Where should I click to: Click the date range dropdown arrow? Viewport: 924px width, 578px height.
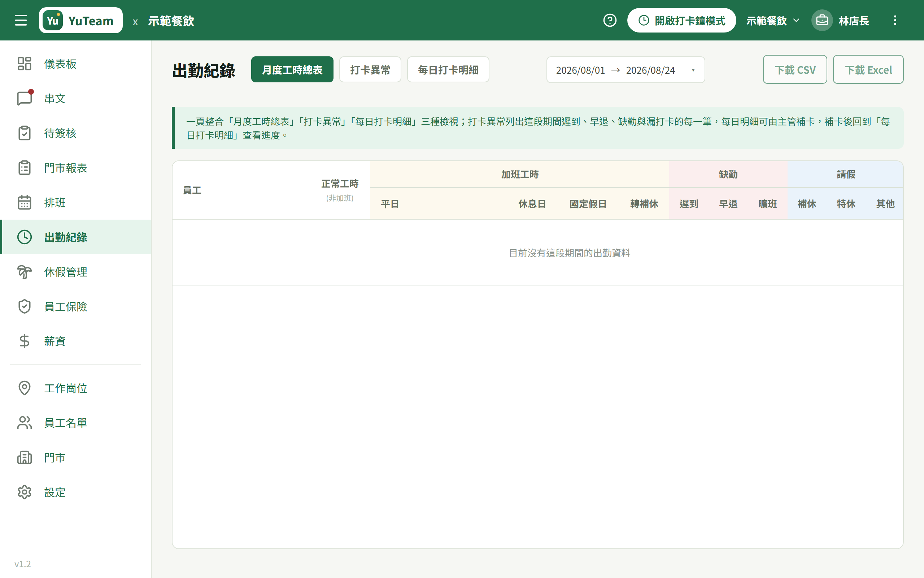coord(693,70)
